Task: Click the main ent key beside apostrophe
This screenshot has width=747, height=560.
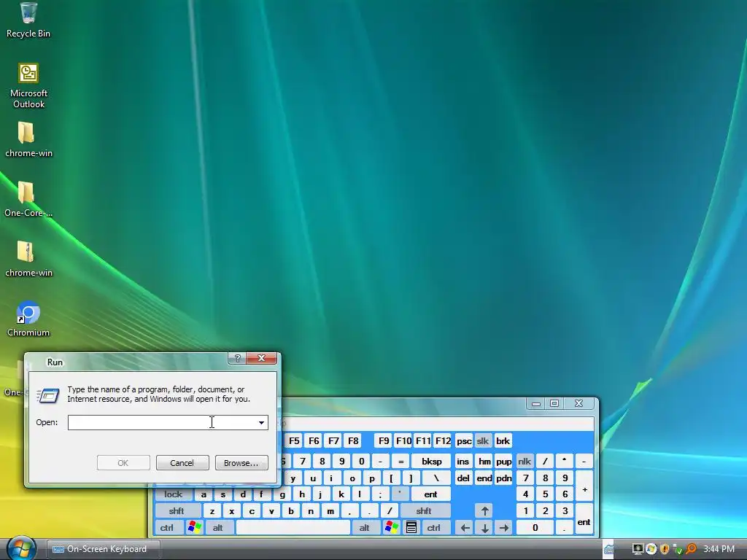Action: point(430,494)
